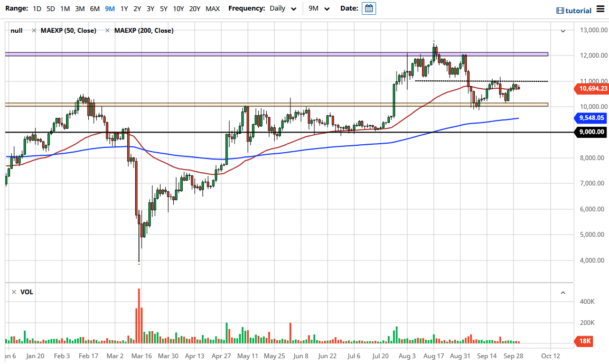
Task: Open the Frequency Daily dropdown
Action: [283, 8]
